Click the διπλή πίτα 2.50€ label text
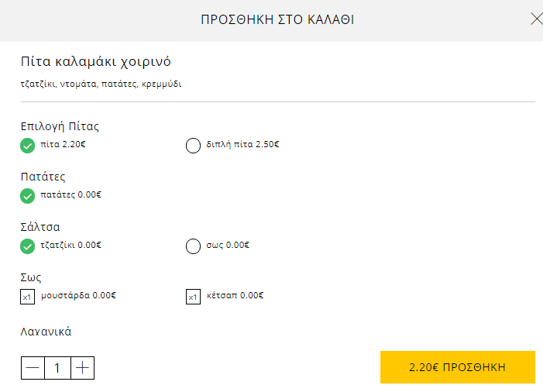Image resolution: width=543 pixels, height=392 pixels. tap(242, 144)
